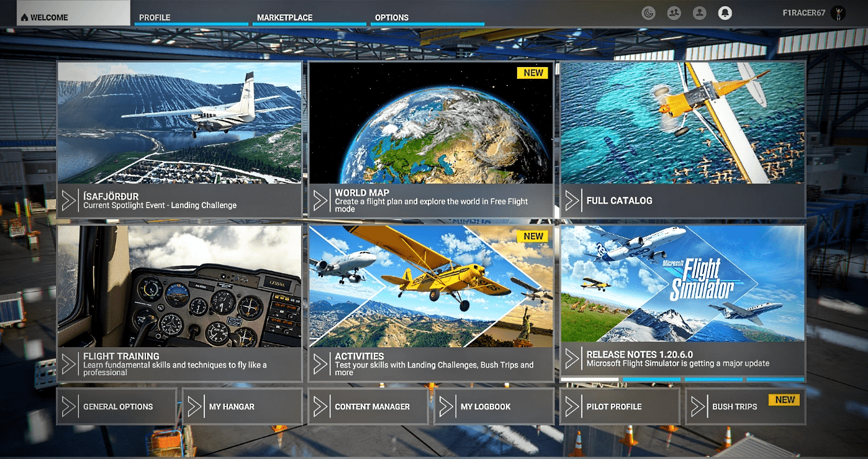The image size is (868, 459).
Task: Open Pilot Profile button
Action: pos(620,407)
